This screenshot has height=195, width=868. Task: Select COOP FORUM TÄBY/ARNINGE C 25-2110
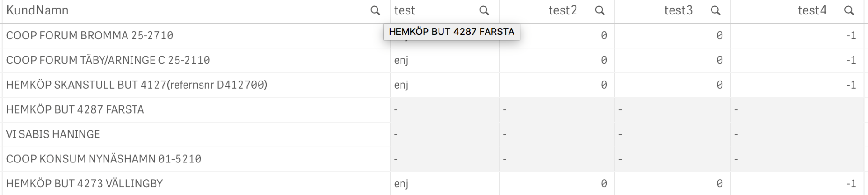tap(108, 60)
